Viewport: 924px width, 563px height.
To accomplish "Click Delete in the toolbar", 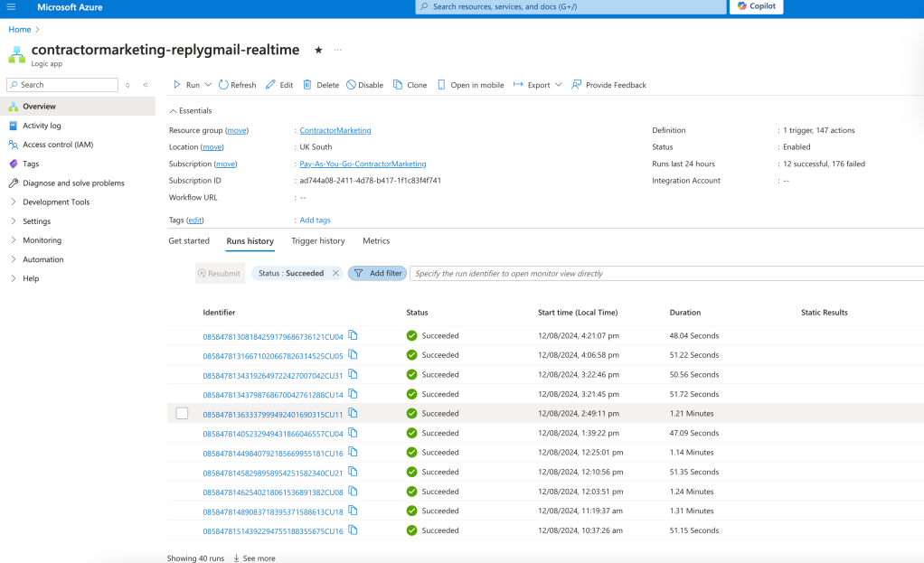I will tap(321, 85).
